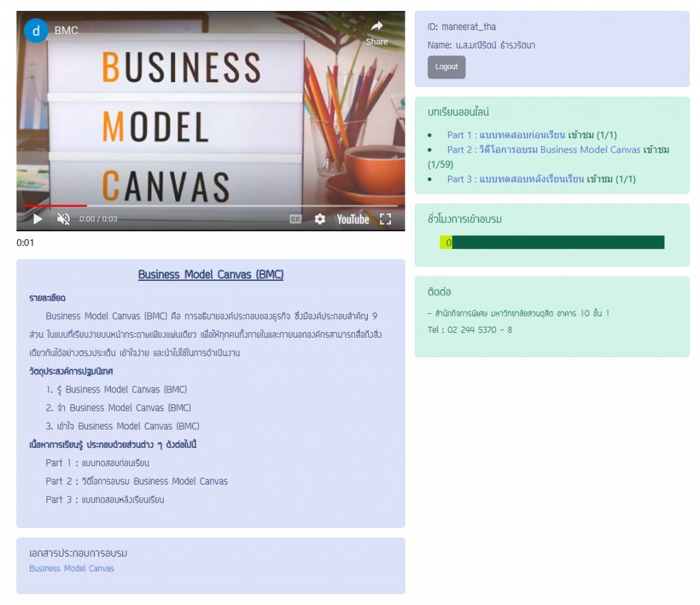Open video settings gear

tap(320, 219)
